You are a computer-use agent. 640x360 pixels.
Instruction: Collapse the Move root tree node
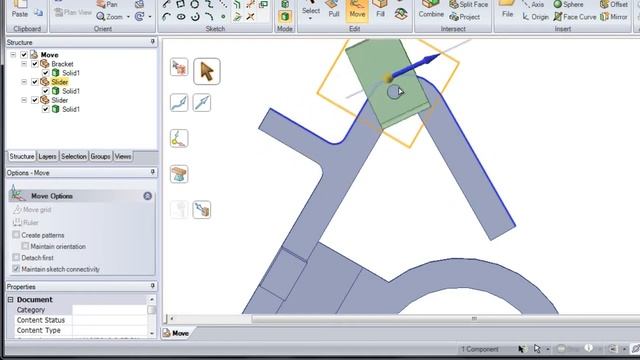click(x=13, y=55)
